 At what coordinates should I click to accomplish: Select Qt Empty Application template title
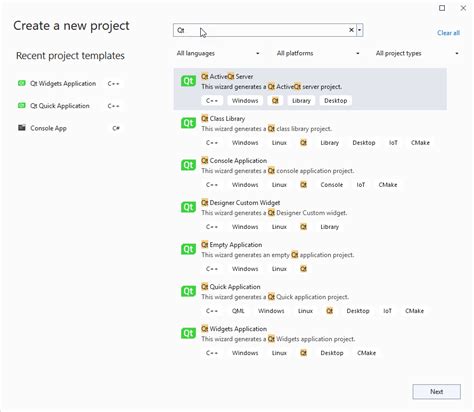[232, 245]
